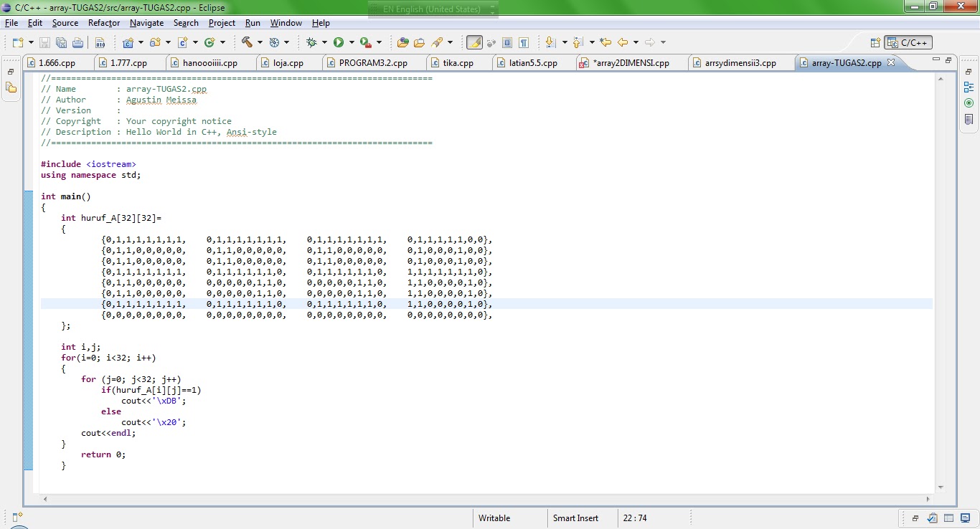The width and height of the screenshot is (980, 529).
Task: Toggle Mark Occurrences highlighter button
Action: click(x=474, y=42)
